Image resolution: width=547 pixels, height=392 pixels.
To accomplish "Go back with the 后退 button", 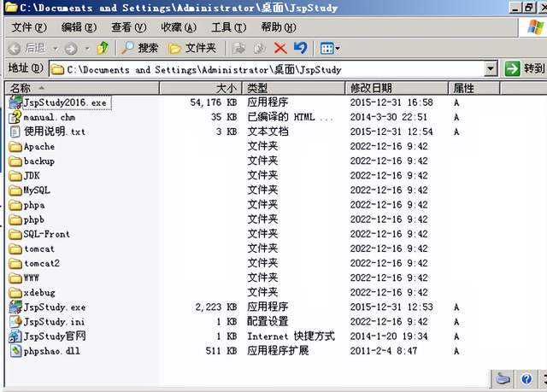I will pyautogui.click(x=26, y=48).
